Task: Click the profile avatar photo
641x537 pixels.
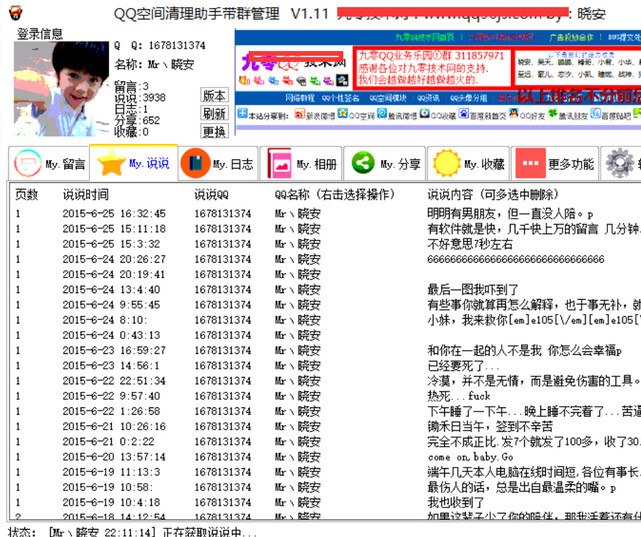Action: tap(61, 89)
